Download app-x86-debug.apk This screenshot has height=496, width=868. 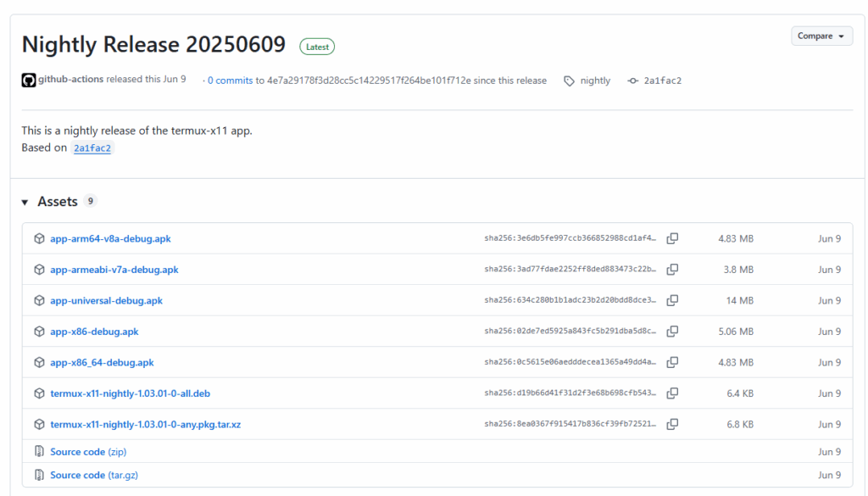pos(94,332)
